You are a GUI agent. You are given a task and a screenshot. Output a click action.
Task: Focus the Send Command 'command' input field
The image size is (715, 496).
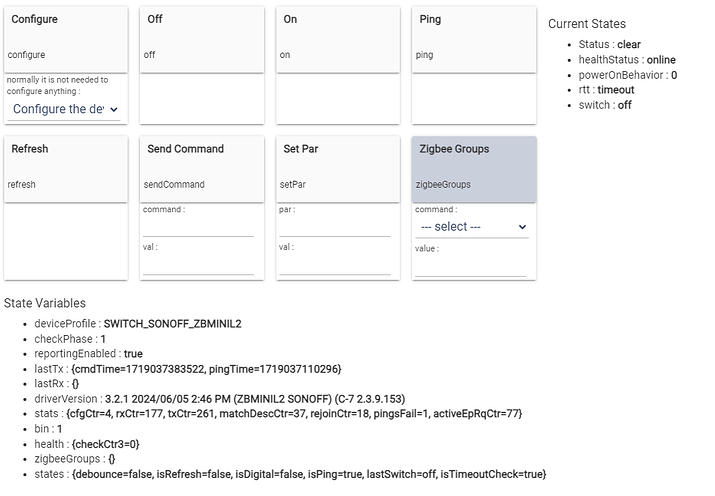coord(198,227)
